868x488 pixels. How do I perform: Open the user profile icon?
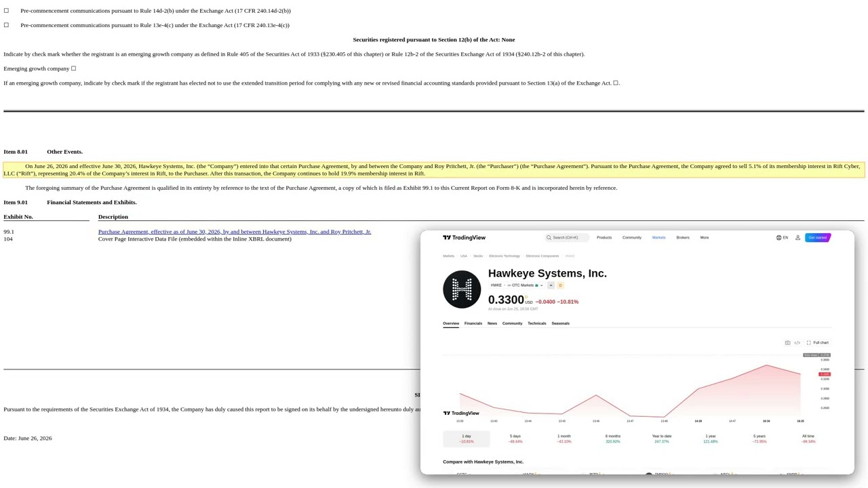point(797,238)
